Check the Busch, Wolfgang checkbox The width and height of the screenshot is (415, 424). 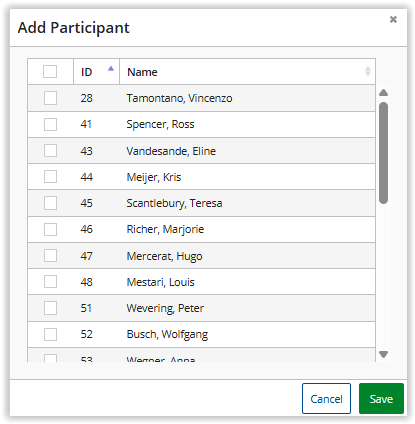[50, 334]
